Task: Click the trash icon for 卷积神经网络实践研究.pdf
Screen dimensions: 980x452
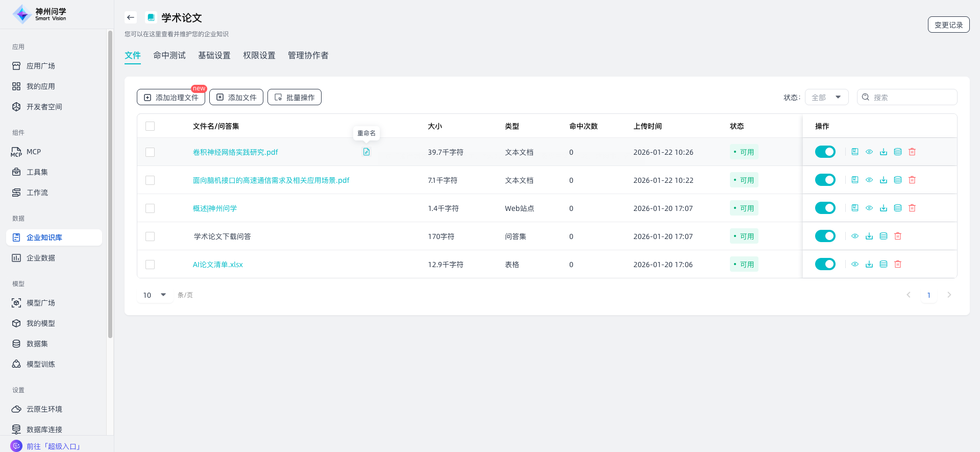Action: tap(912, 152)
